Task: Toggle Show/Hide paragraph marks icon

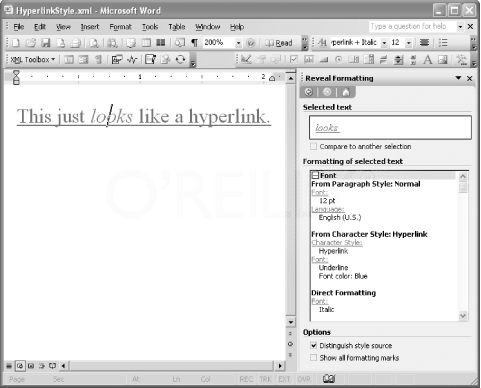Action: coord(194,43)
